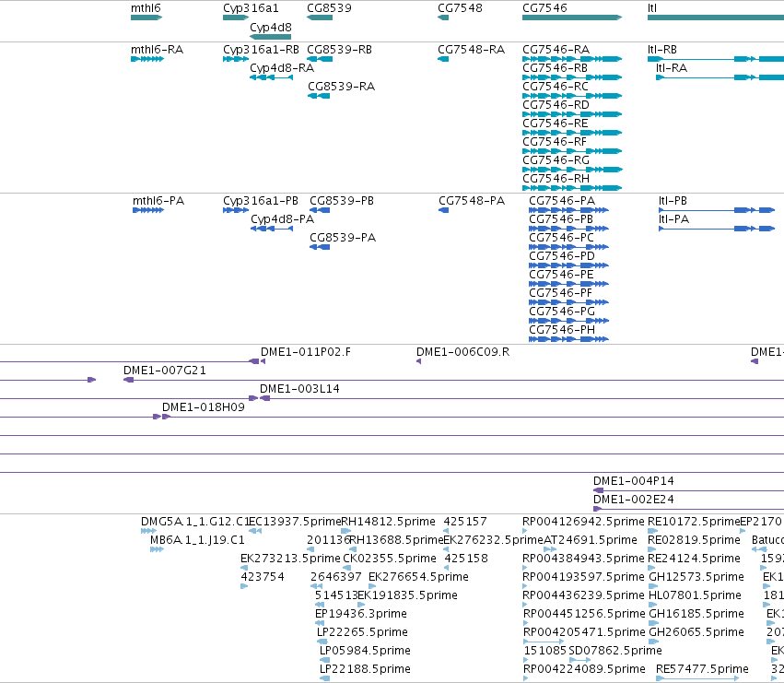Click transcript CG7546-RF
The width and height of the screenshot is (784, 683).
[572, 151]
